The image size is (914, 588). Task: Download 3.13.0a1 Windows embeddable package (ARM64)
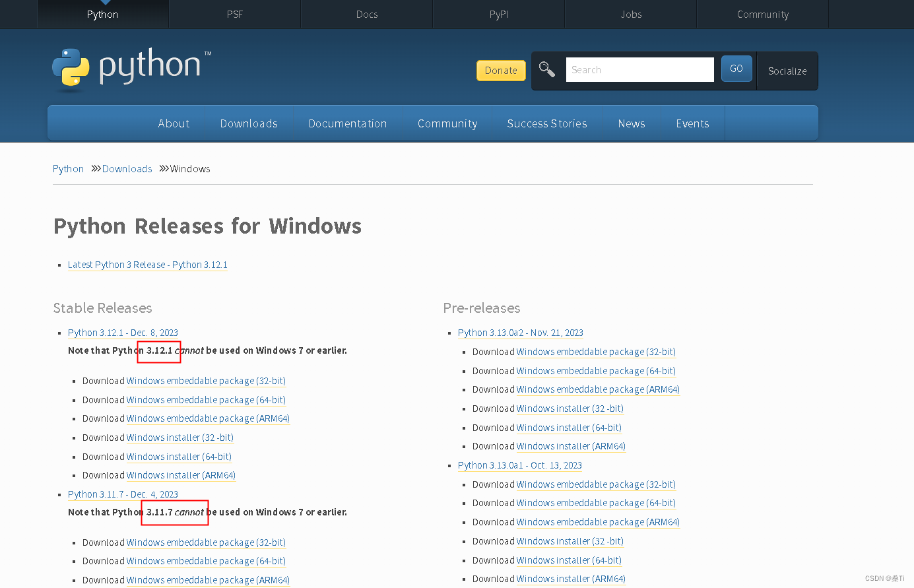pyautogui.click(x=598, y=522)
